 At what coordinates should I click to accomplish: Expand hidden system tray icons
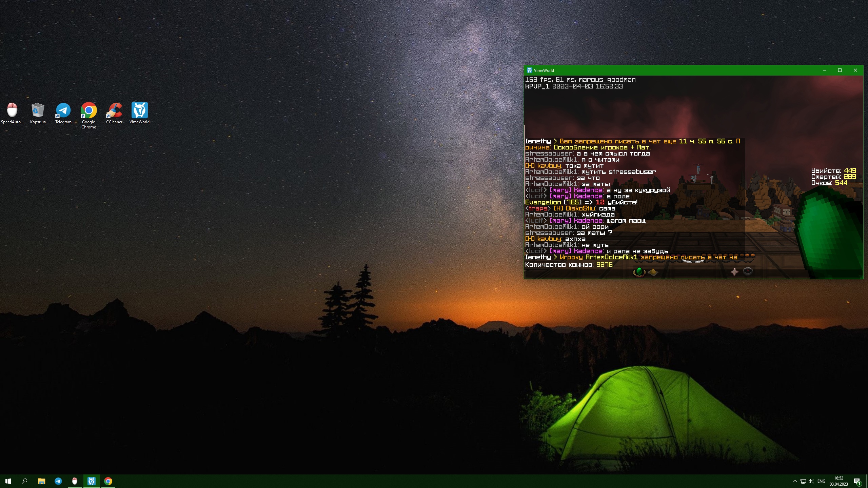click(795, 481)
